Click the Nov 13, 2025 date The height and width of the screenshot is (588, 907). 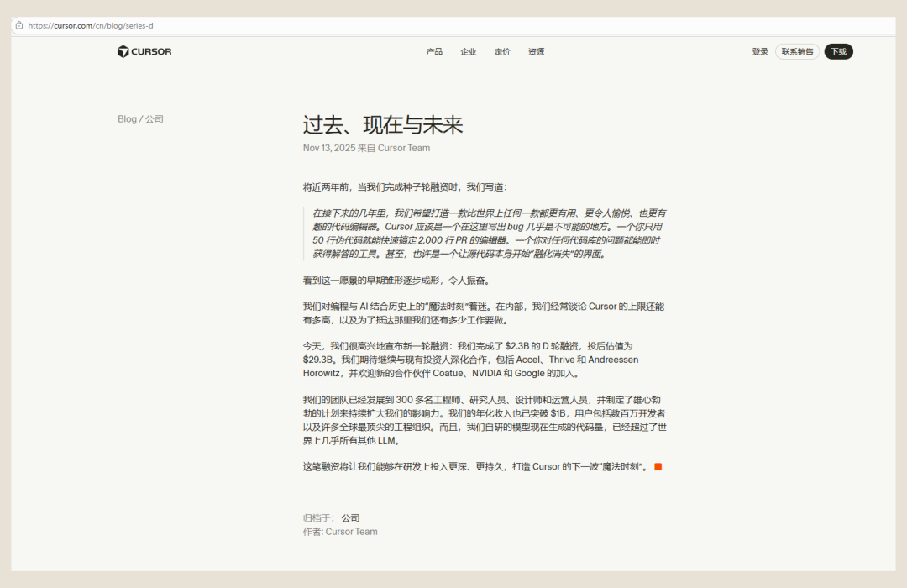tap(329, 149)
